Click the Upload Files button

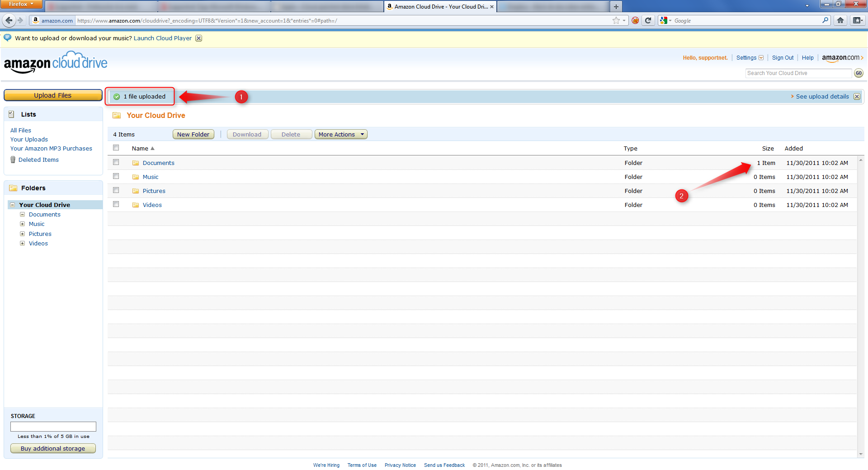53,95
